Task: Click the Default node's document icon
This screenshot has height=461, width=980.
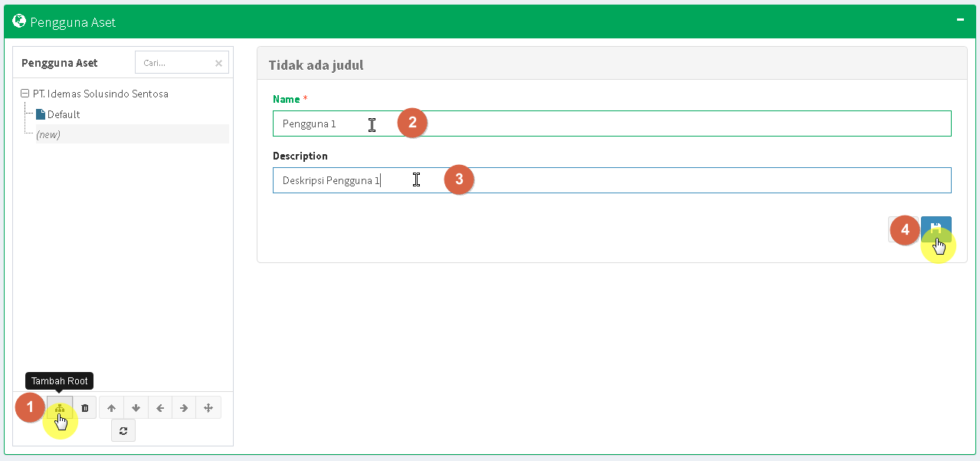Action: coord(41,114)
